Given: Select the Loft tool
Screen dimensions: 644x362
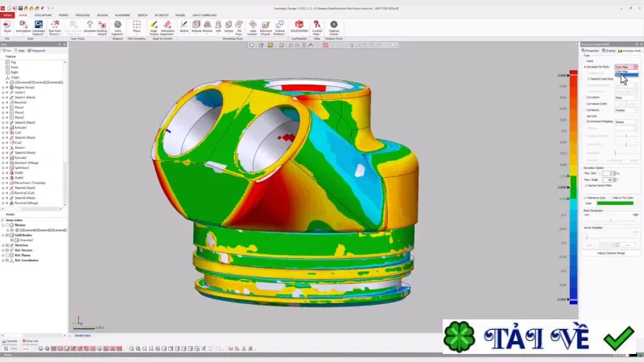Looking at the screenshot, I should [218, 27].
